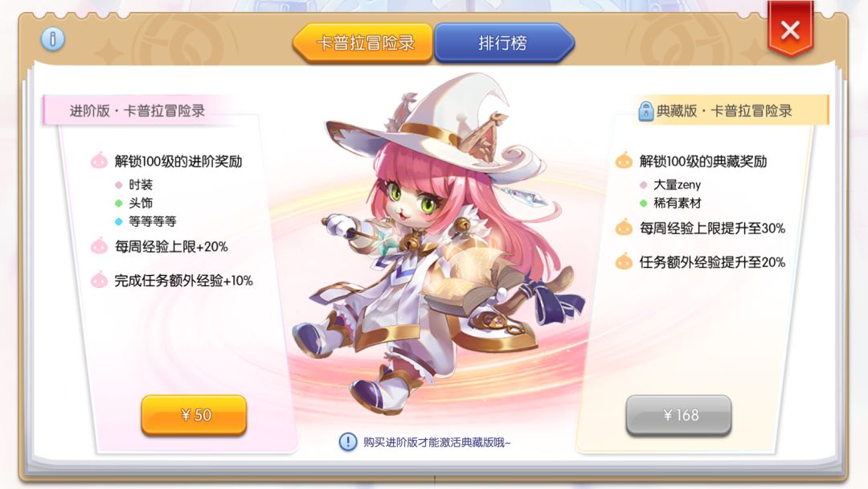Click orange poring icon beside 每周经验上限提升至30%

[624, 228]
